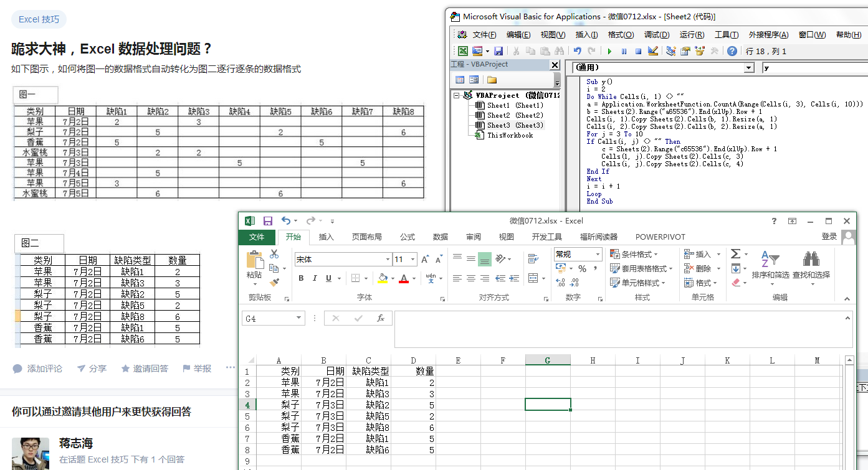Open the Properties Window icon in VBA toolbar
This screenshot has height=470, width=868.
[685, 51]
